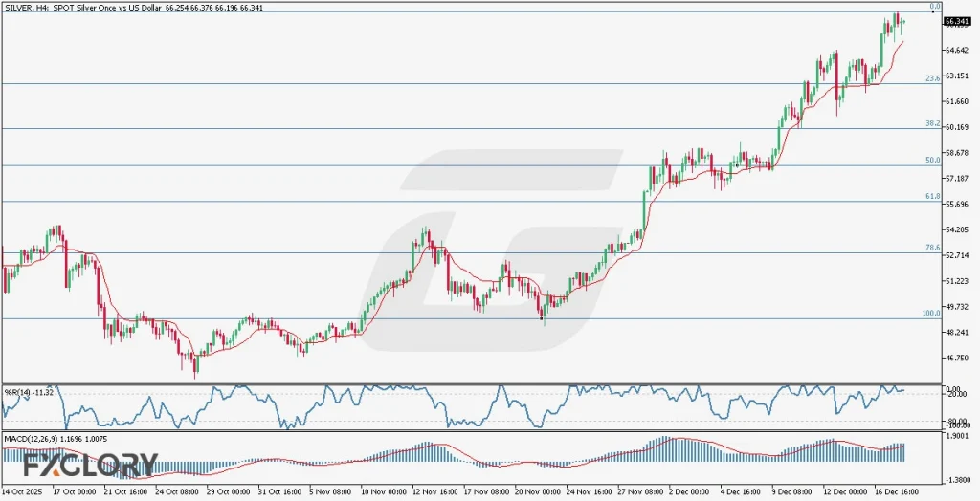Viewport: 980px width, 501px height.
Task: Click the 20 Nov 00:00 time label
Action: (x=537, y=491)
